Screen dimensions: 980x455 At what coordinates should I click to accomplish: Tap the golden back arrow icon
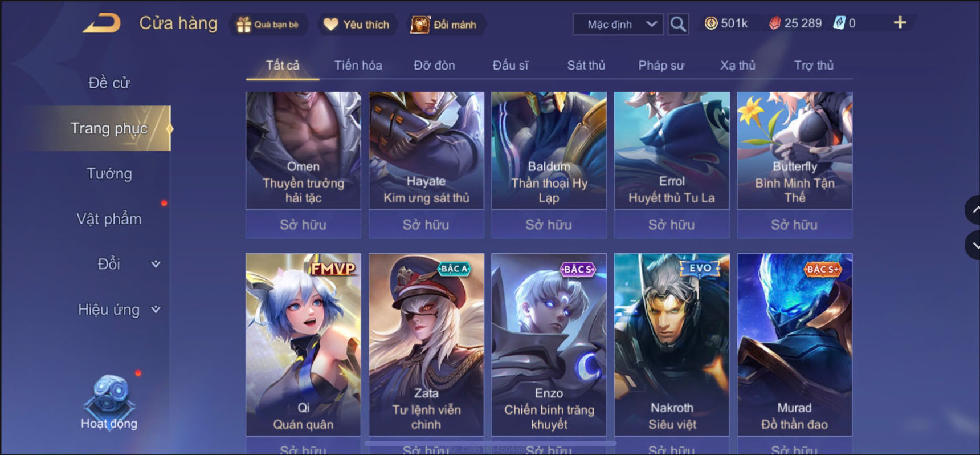[102, 23]
